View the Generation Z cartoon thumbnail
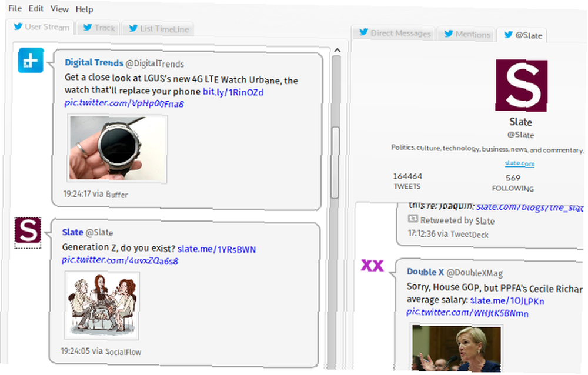Screen dimensions: 588x375 [x=102, y=306]
